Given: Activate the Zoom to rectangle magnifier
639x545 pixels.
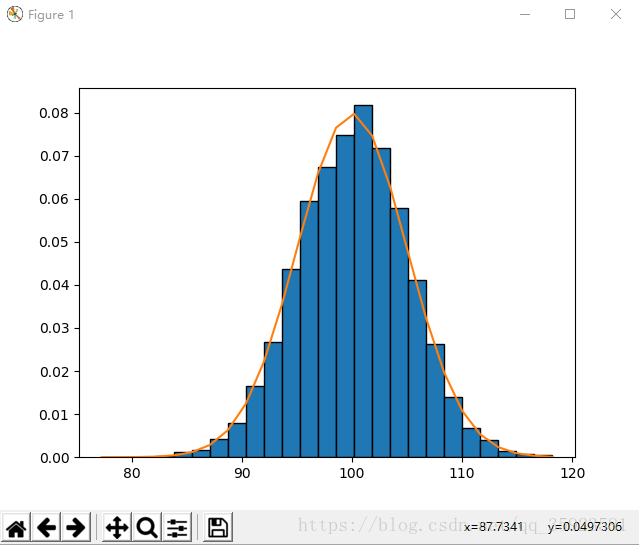Looking at the screenshot, I should 147,527.
